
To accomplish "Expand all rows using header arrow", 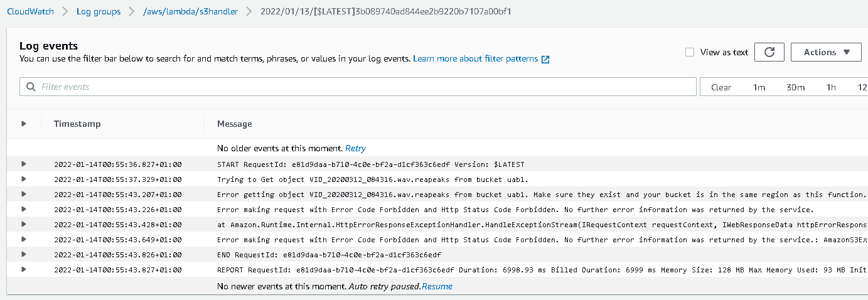I will 24,124.
